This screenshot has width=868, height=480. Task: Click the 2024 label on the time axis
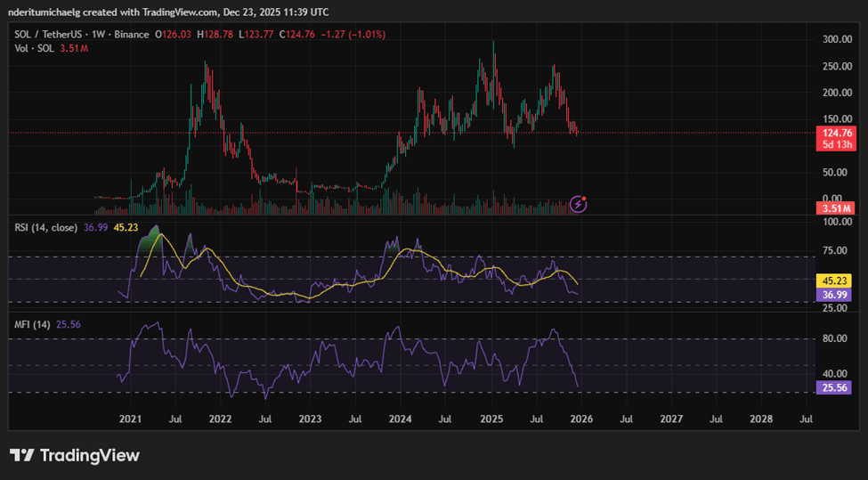point(400,419)
